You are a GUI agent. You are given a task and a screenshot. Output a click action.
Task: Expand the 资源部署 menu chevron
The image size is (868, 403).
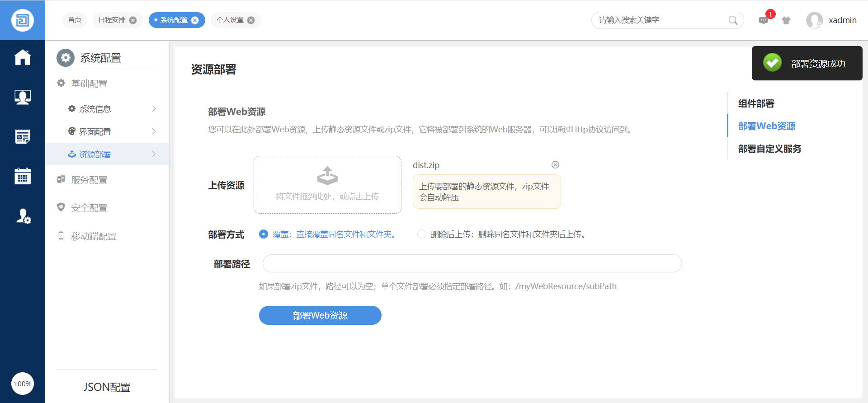(x=154, y=154)
